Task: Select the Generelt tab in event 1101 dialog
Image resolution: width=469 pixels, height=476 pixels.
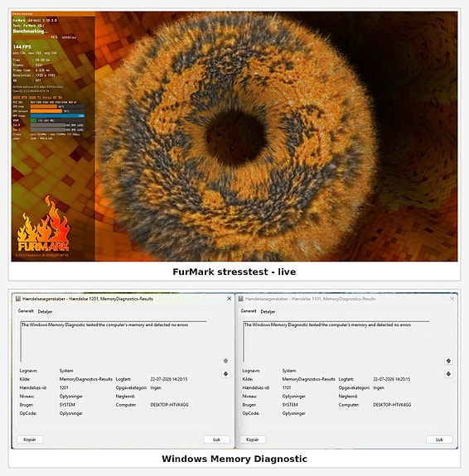Action: (x=249, y=311)
